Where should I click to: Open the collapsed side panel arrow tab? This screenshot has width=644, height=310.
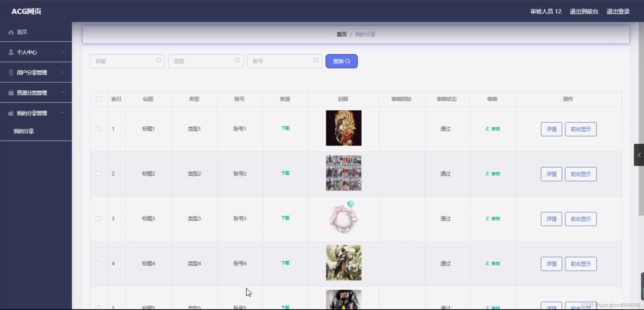(x=639, y=155)
